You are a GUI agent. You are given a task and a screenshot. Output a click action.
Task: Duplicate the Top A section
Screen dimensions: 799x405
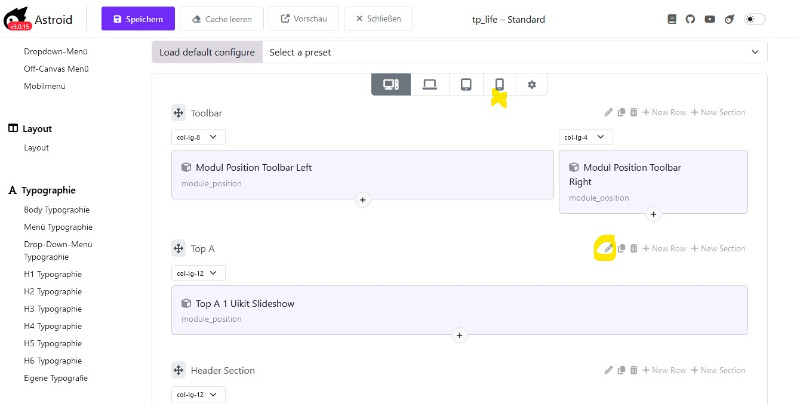click(x=621, y=249)
